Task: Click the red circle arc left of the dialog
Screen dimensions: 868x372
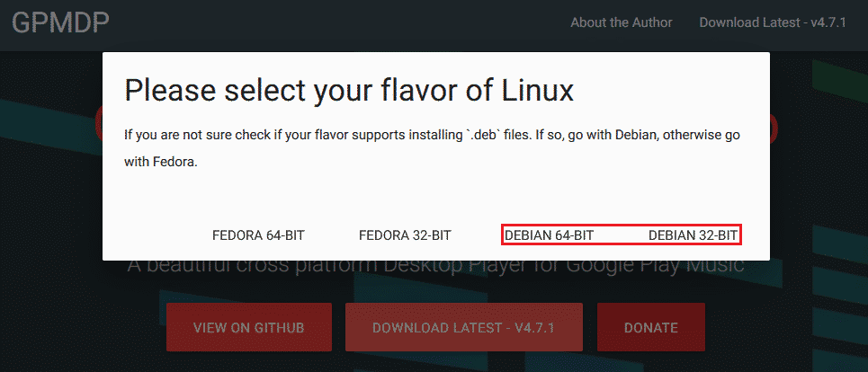Action: pos(97,126)
